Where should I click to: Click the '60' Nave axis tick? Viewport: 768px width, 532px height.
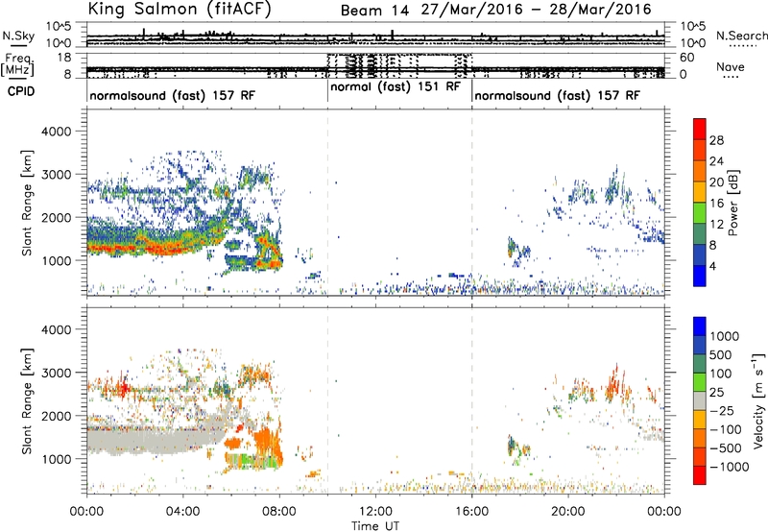(x=686, y=58)
